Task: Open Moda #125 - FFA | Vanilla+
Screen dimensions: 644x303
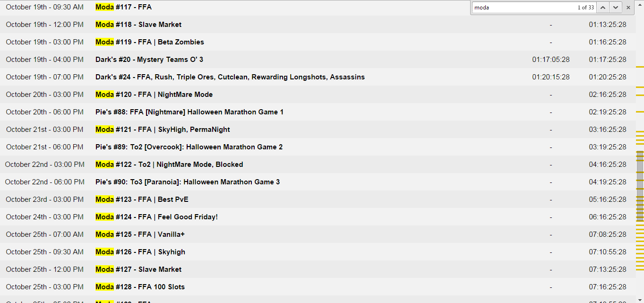Action: 139,234
